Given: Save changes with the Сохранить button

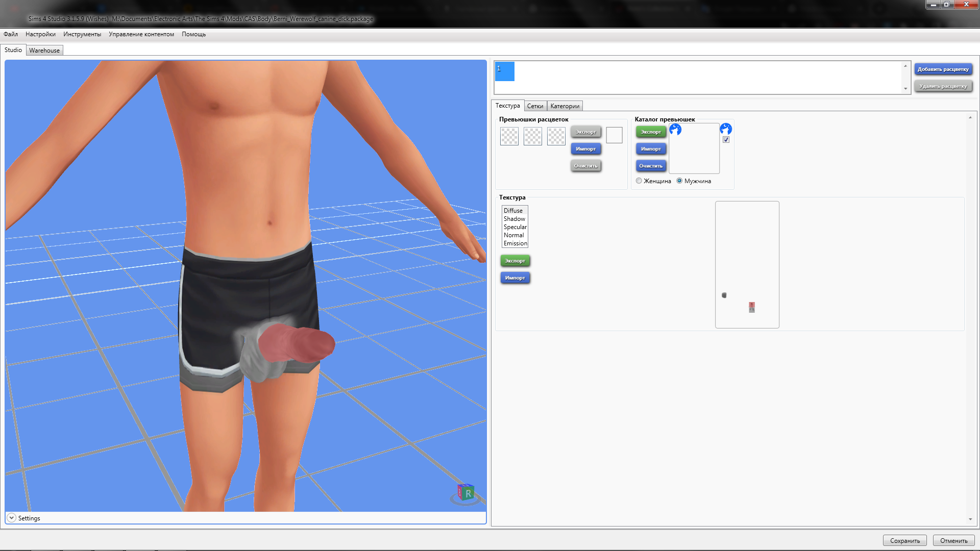Looking at the screenshot, I should pos(905,541).
